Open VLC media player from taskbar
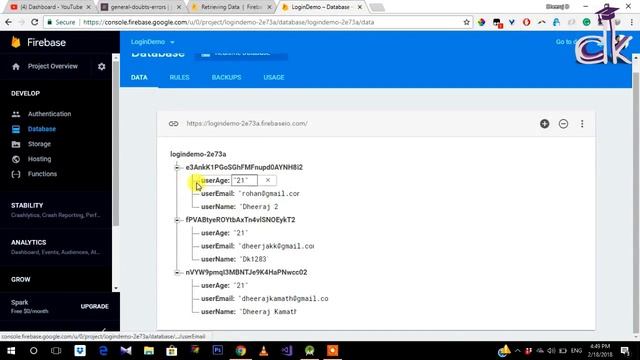Image resolution: width=640 pixels, height=360 pixels. click(x=264, y=351)
